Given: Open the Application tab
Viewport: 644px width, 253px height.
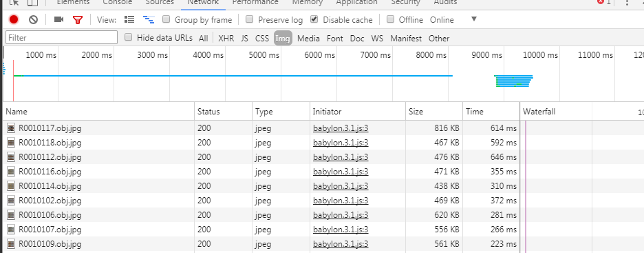Looking at the screenshot, I should click(356, 3).
